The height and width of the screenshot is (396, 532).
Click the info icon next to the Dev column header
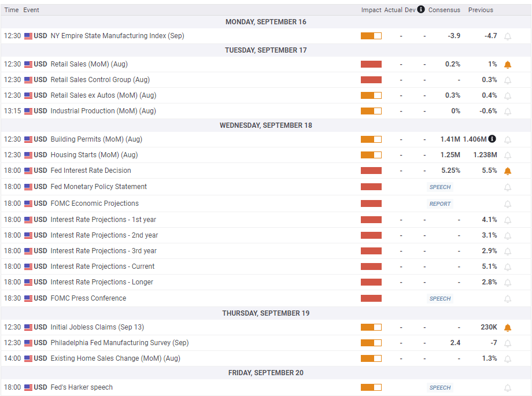coord(421,9)
